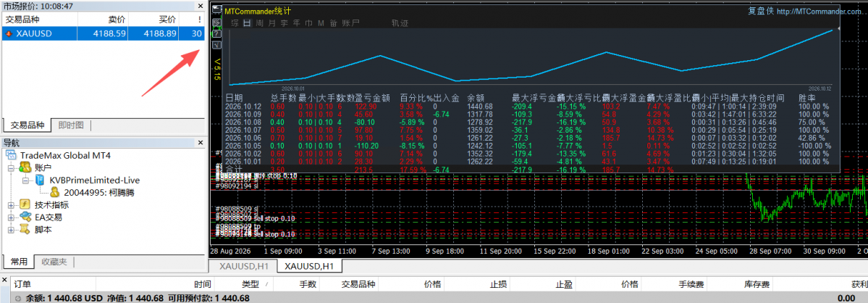
Task: Expand the 技术指标 tree node
Action: pyautogui.click(x=11, y=205)
